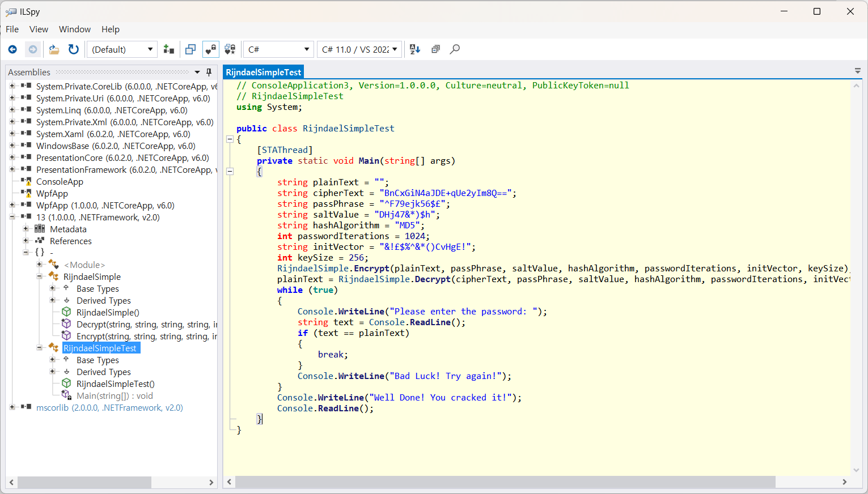Viewport: 868px width, 494px height.
Task: Toggle show private/internal members button
Action: tap(210, 49)
